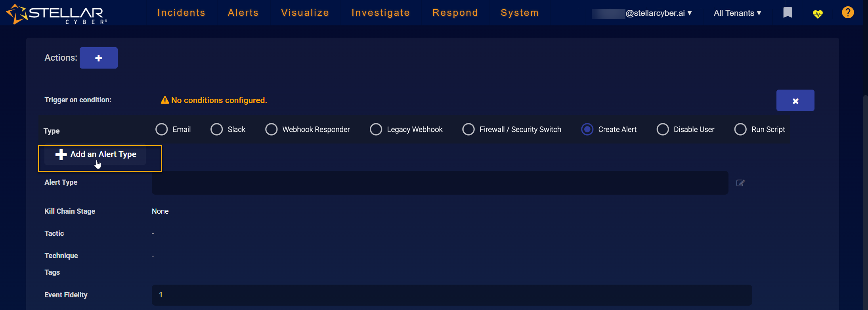Click the Alert Type edit pencil icon
The width and height of the screenshot is (868, 310).
click(x=740, y=183)
